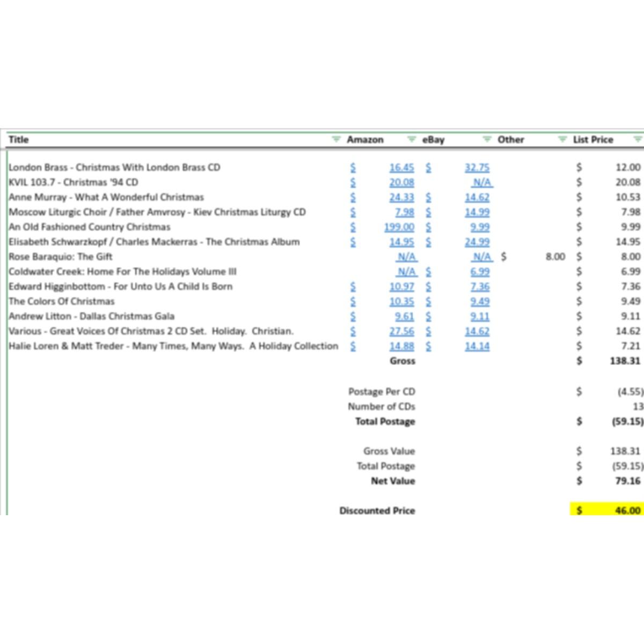The height and width of the screenshot is (644, 644).
Task: Open the 27.56 Amazon price link
Action: (401, 331)
